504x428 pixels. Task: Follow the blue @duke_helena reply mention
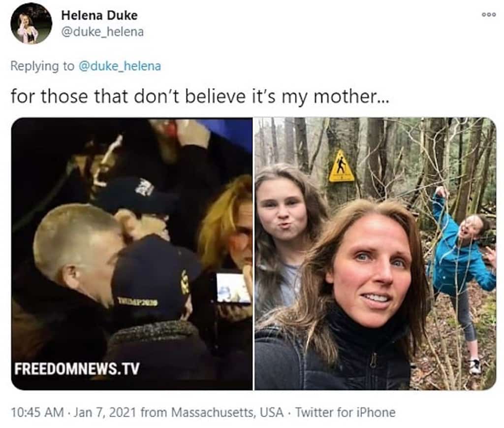pyautogui.click(x=120, y=66)
